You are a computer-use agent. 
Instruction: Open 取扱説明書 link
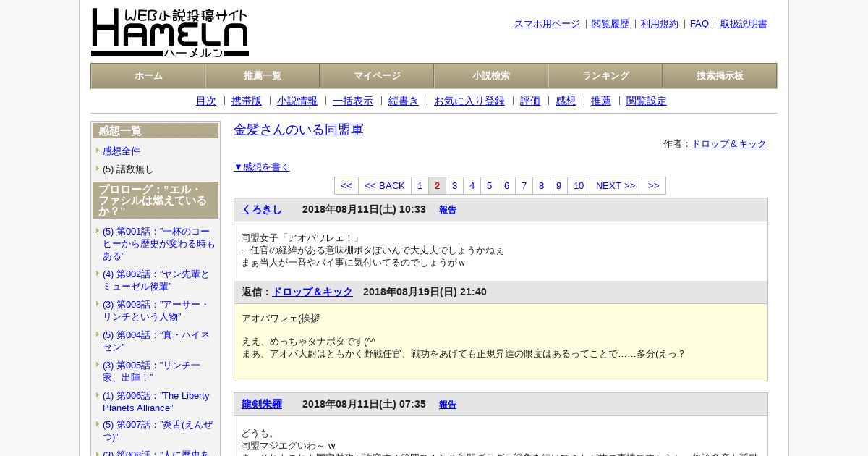[x=744, y=23]
